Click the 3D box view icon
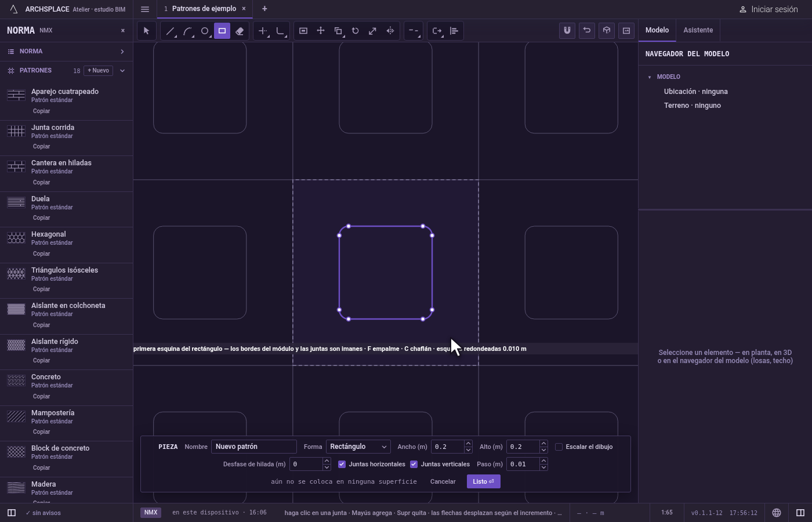812x522 pixels. tap(607, 30)
